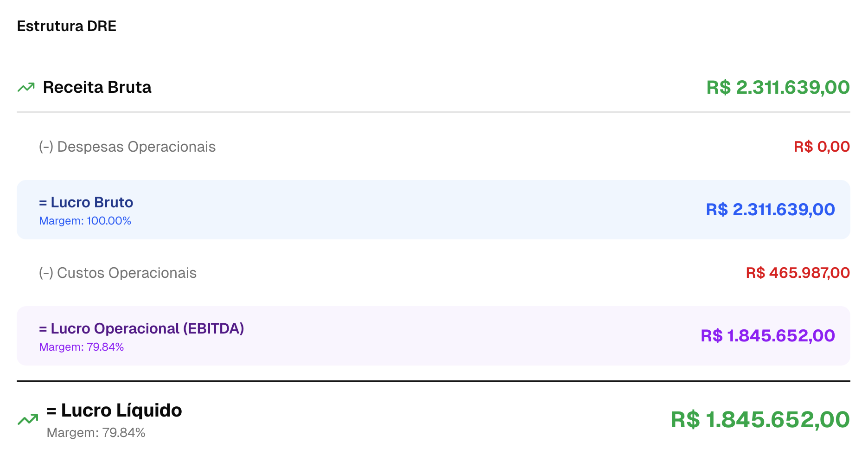Click the purple EBITDA value R$ 1.845.652,00
868x475 pixels.
point(767,336)
